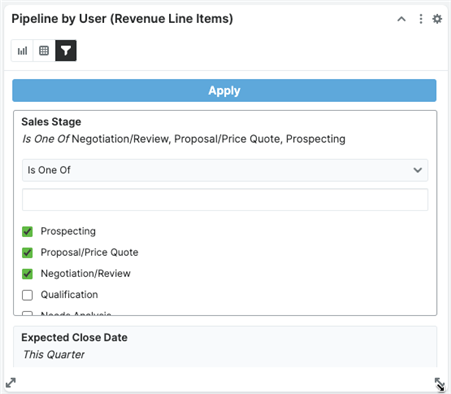Open the dashlet gear settings icon
451x394 pixels.
coord(437,19)
